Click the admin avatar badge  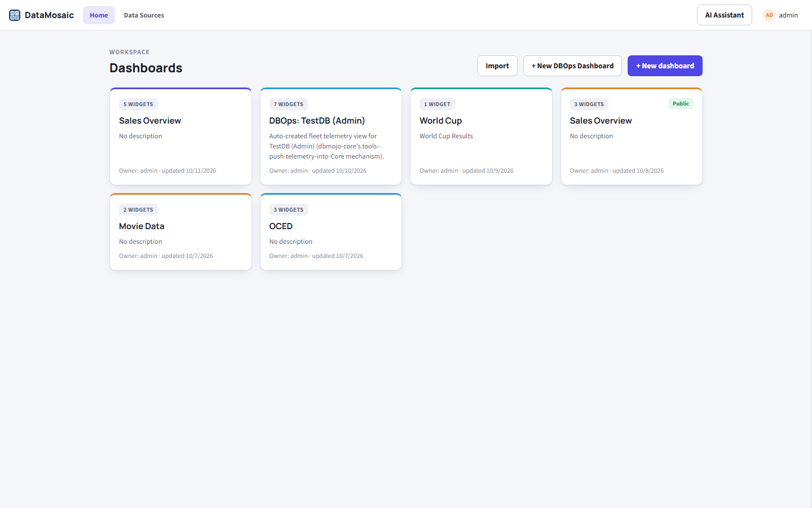(x=769, y=15)
